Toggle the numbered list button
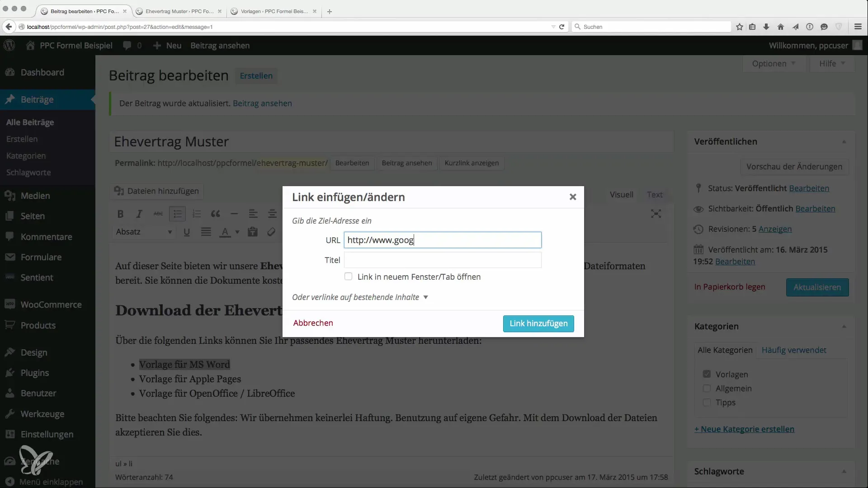 click(x=196, y=214)
